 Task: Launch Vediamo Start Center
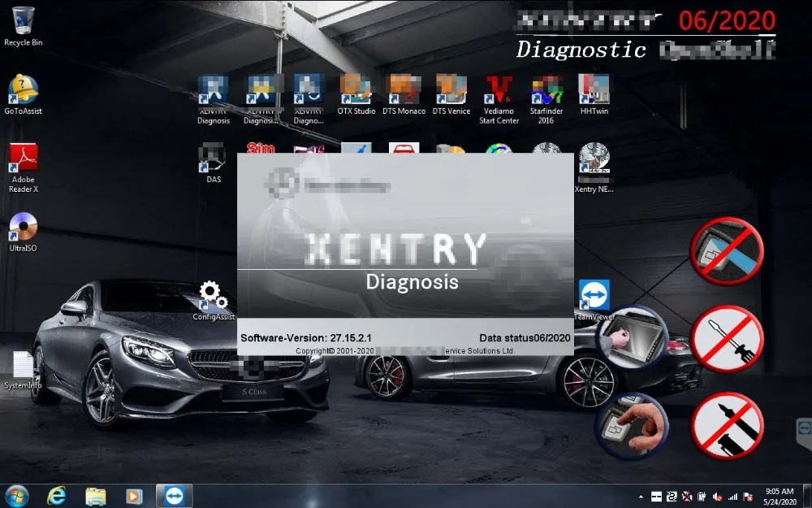[x=499, y=99]
